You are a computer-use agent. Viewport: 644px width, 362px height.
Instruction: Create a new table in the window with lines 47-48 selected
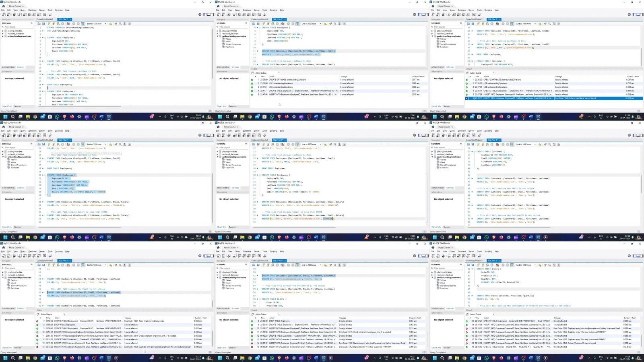(x=25, y=256)
